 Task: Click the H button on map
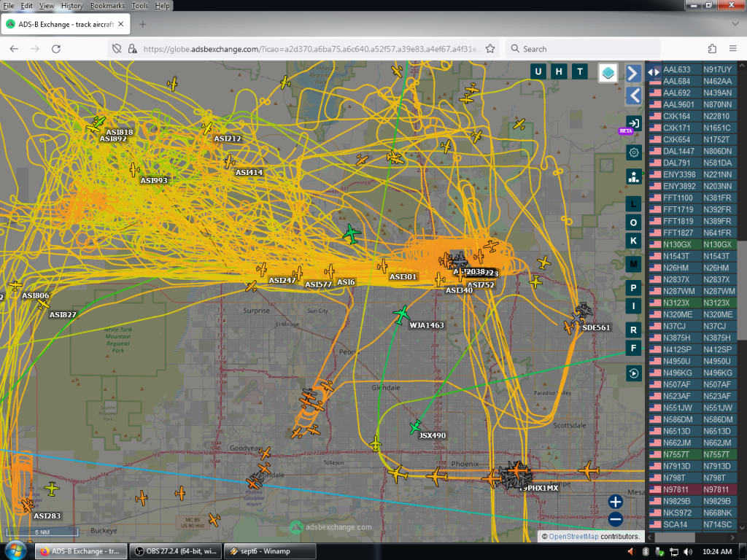[559, 72]
